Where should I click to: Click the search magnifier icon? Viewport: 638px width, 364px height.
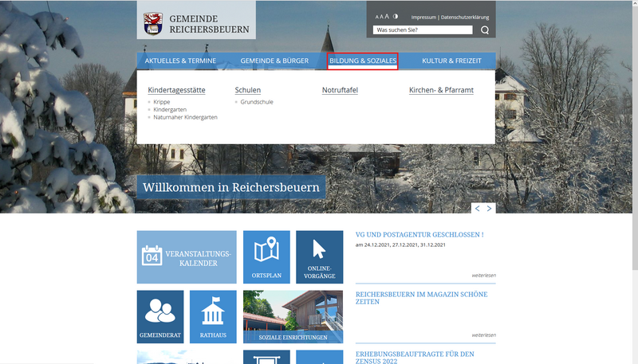485,30
